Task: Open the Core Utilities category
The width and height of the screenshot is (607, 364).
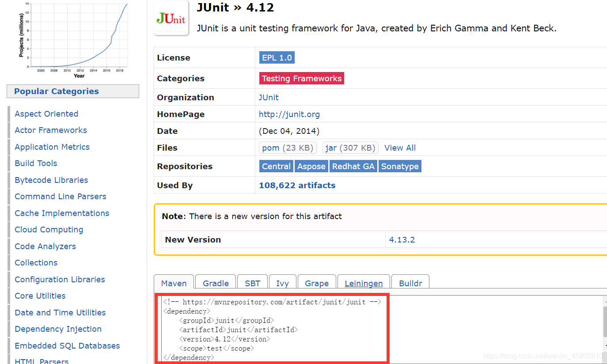Action: pyautogui.click(x=40, y=296)
